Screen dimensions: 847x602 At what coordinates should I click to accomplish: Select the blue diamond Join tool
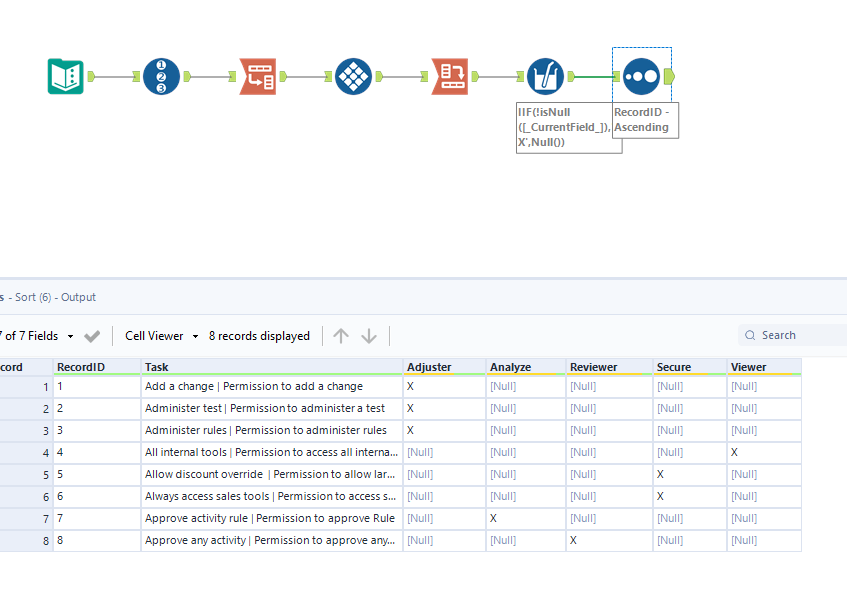pos(353,76)
